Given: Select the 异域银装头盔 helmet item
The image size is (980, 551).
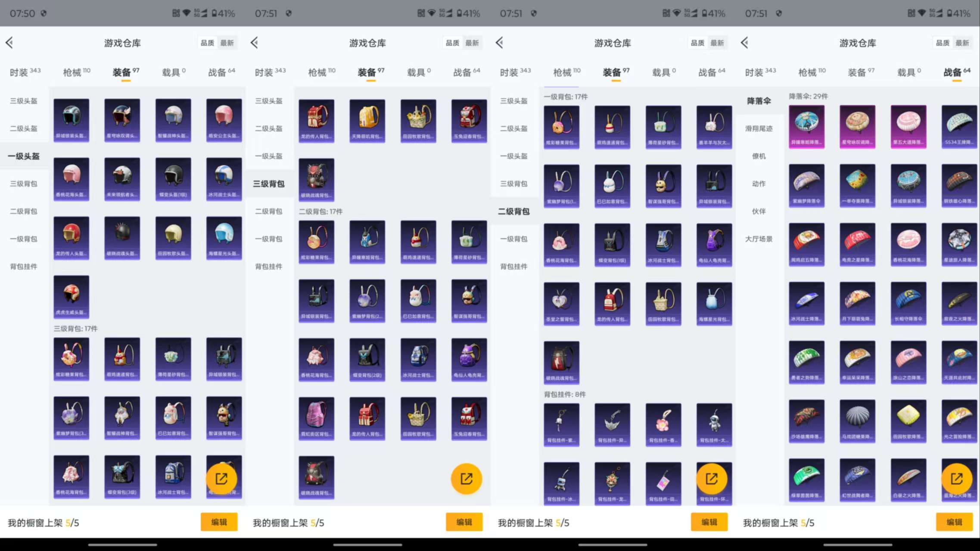Looking at the screenshot, I should coord(72,121).
